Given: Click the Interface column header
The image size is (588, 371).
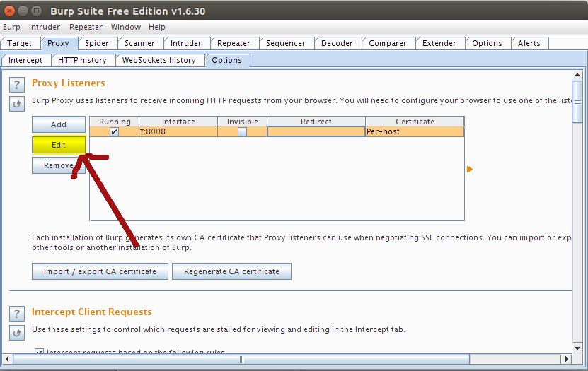Looking at the screenshot, I should click(178, 122).
